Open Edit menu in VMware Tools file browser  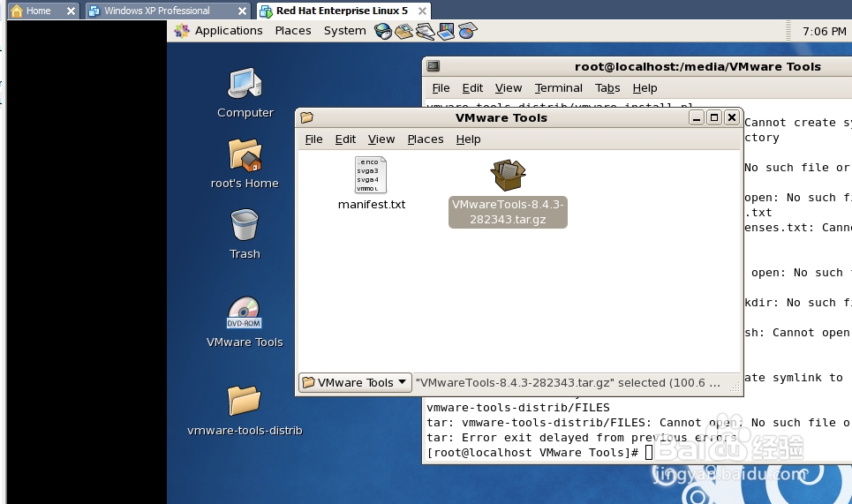[x=345, y=139]
